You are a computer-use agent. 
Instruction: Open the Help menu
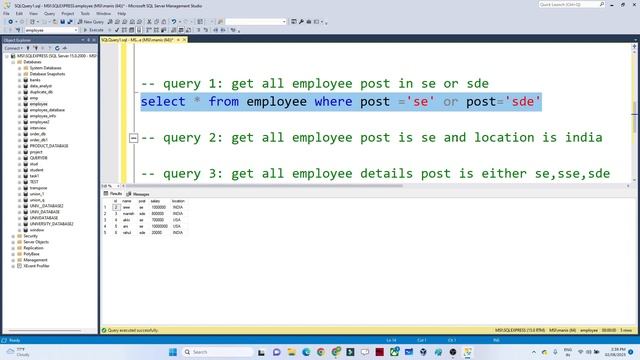[122, 13]
